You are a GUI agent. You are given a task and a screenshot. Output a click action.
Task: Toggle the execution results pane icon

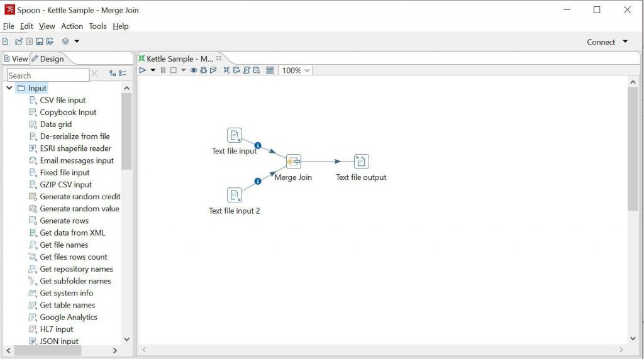tap(270, 70)
